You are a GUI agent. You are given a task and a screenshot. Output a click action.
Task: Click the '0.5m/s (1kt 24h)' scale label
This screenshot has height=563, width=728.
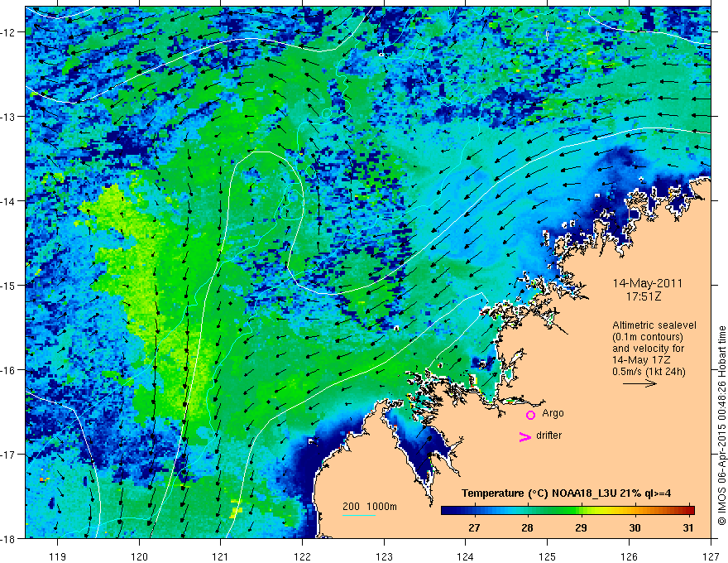pyautogui.click(x=649, y=372)
